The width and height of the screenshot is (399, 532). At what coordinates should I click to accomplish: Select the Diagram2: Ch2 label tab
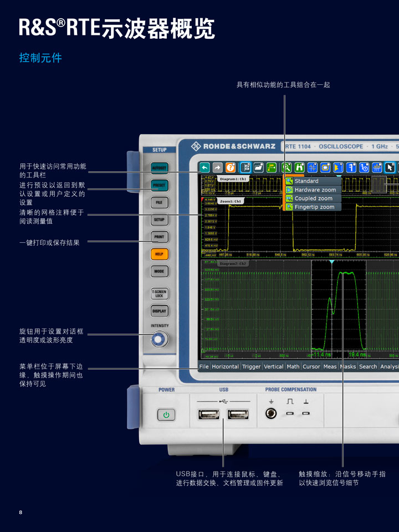coord(232,264)
